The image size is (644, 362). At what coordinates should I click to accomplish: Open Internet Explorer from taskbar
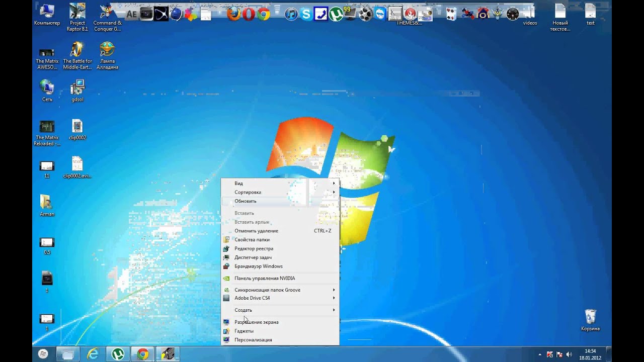[93, 354]
